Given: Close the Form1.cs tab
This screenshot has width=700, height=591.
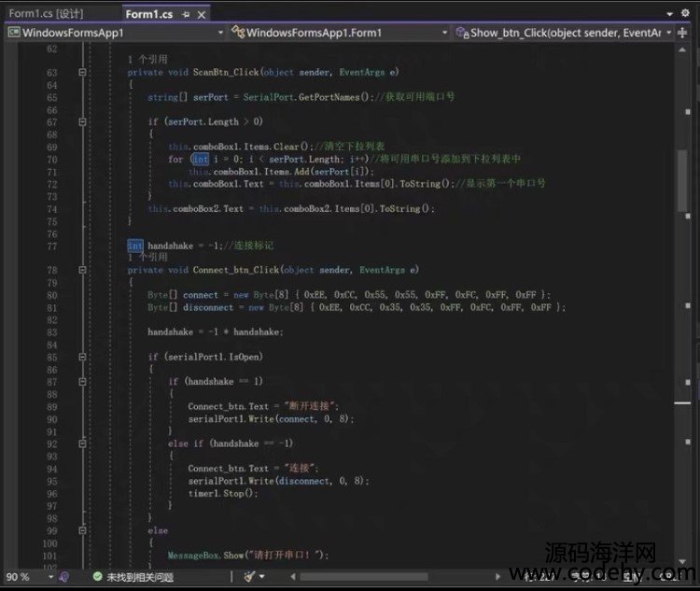Looking at the screenshot, I should pos(202,15).
